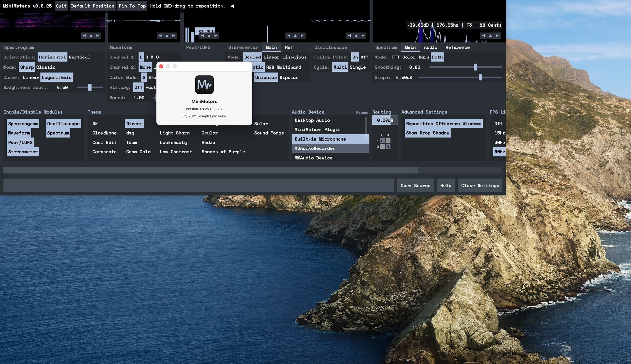Adjust the Spectrum Smoothing slider handle
The height and width of the screenshot is (364, 631).
[475, 67]
